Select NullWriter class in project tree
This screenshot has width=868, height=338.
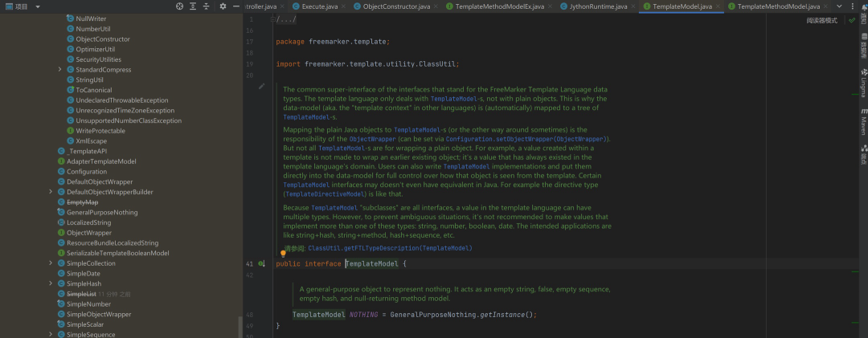[92, 18]
